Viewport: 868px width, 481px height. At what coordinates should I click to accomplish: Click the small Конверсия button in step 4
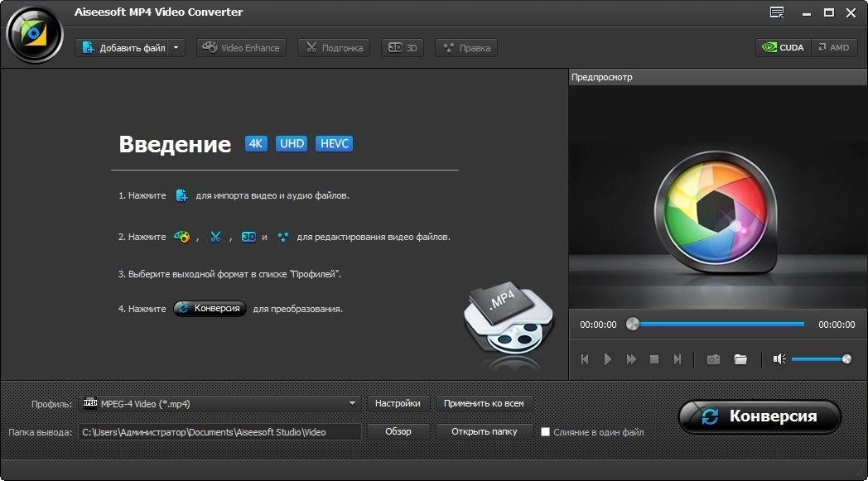(210, 308)
